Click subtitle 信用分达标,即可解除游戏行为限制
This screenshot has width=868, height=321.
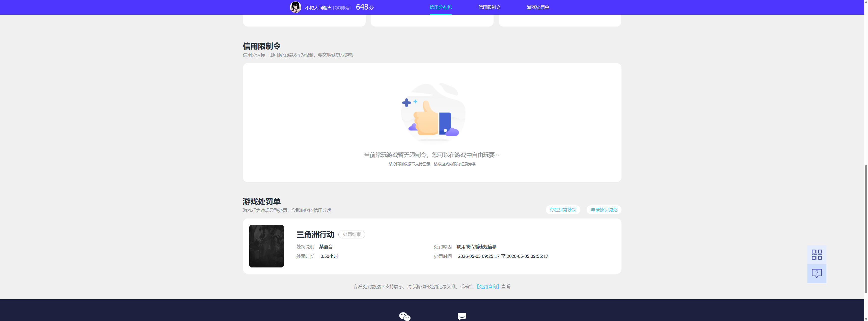[x=298, y=55]
